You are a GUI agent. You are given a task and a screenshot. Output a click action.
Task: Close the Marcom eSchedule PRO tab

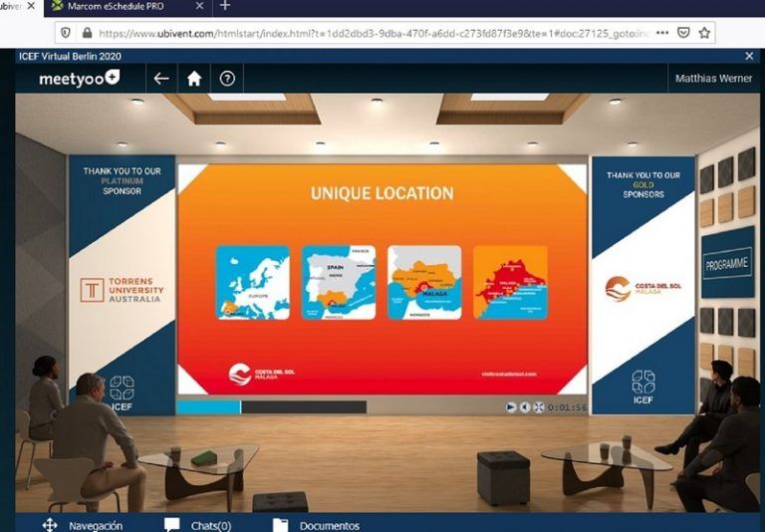199,6
